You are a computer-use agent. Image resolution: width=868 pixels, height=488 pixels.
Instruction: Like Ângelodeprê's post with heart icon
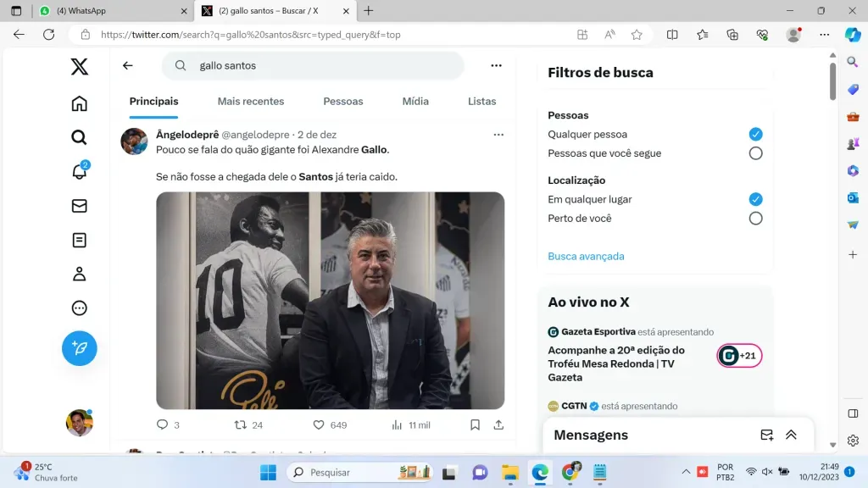[319, 425]
